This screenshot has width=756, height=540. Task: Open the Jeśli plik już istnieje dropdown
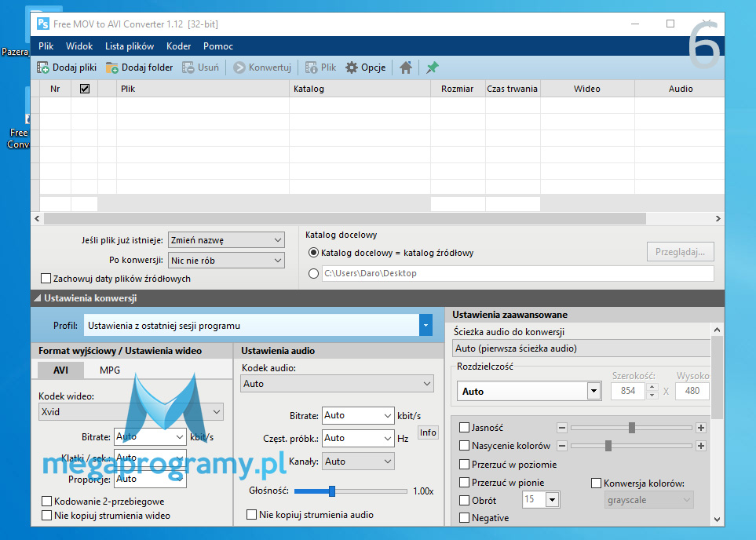click(x=226, y=240)
